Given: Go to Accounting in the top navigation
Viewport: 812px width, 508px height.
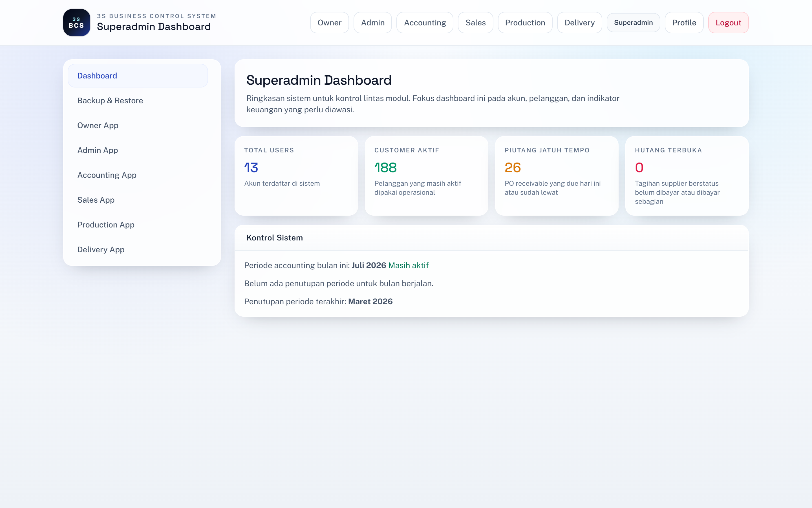Looking at the screenshot, I should tap(425, 23).
